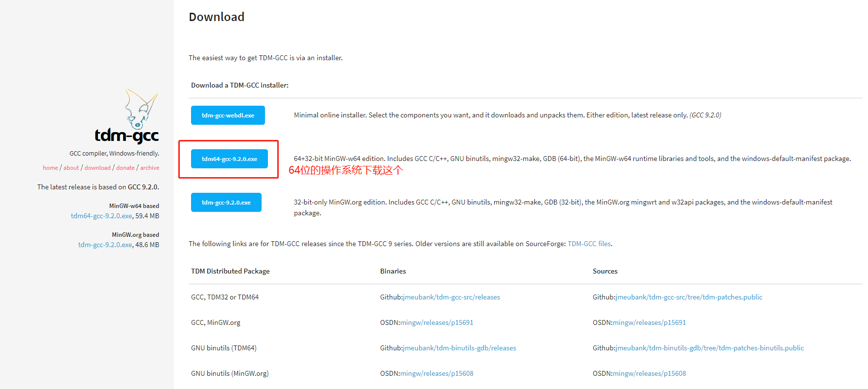Click the Download page heading
This screenshot has height=389, width=868.
[x=217, y=17]
